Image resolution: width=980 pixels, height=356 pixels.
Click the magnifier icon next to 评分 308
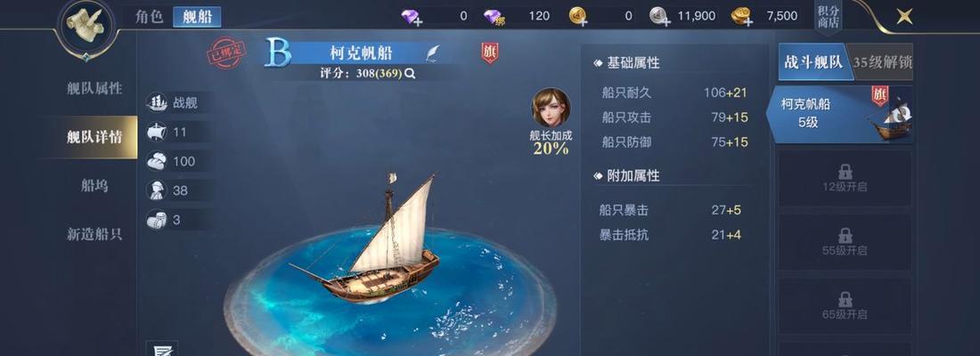[410, 73]
